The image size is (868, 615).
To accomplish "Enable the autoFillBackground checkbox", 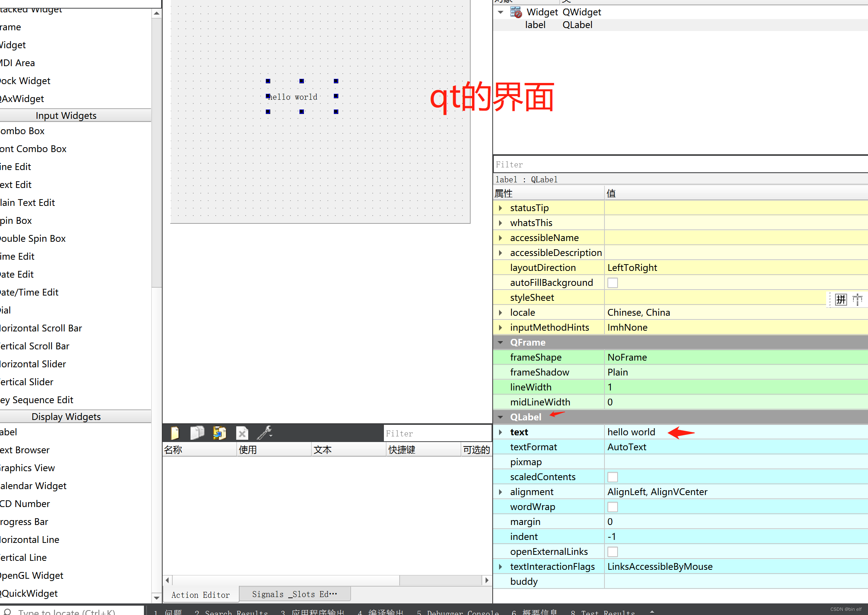I will click(x=612, y=282).
